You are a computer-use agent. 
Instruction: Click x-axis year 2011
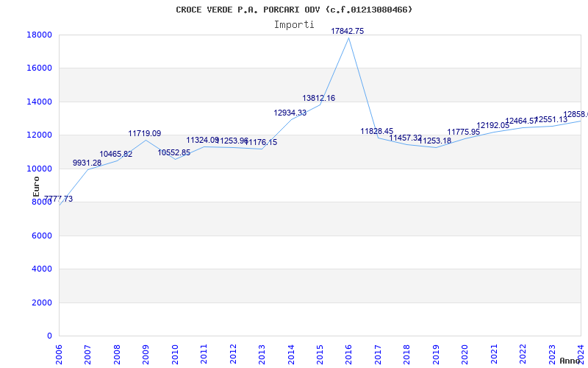pyautogui.click(x=204, y=354)
